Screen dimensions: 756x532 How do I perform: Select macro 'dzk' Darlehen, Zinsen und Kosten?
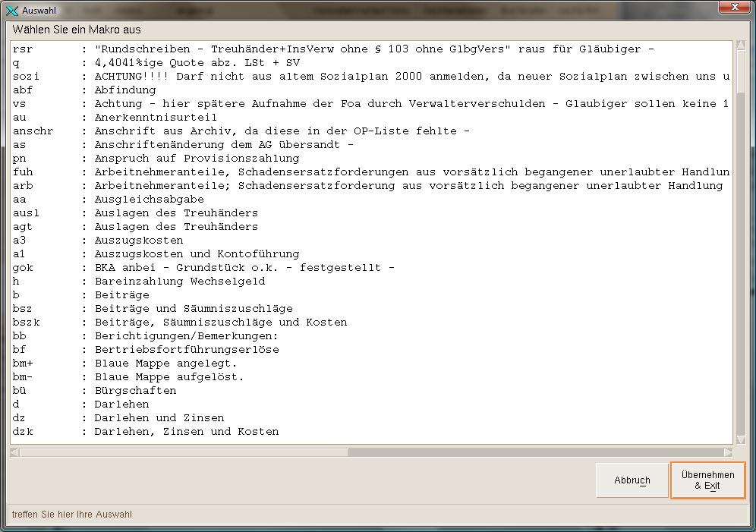(371, 431)
